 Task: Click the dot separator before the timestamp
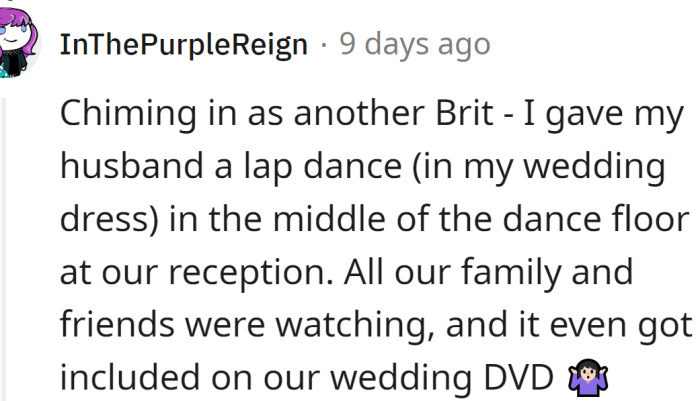click(x=323, y=45)
